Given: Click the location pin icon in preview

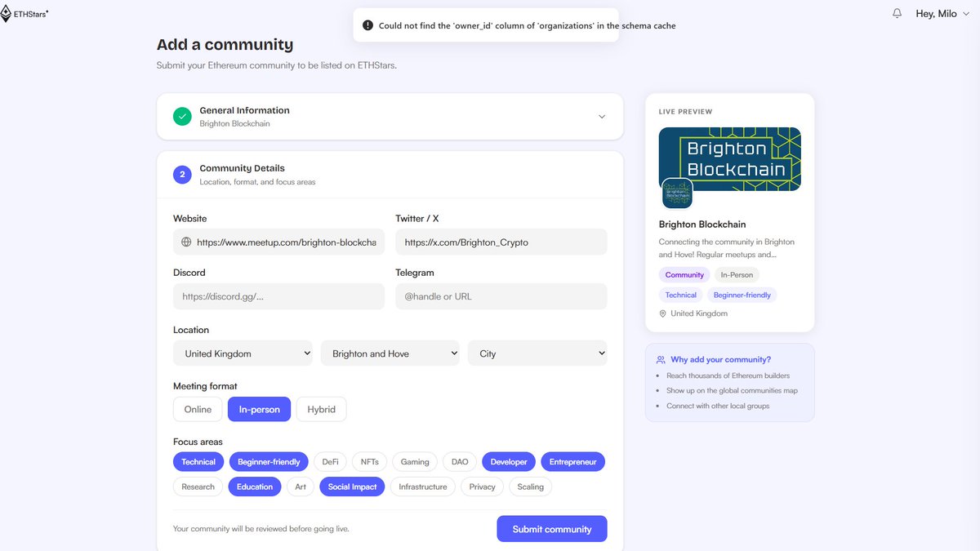Looking at the screenshot, I should [x=663, y=313].
